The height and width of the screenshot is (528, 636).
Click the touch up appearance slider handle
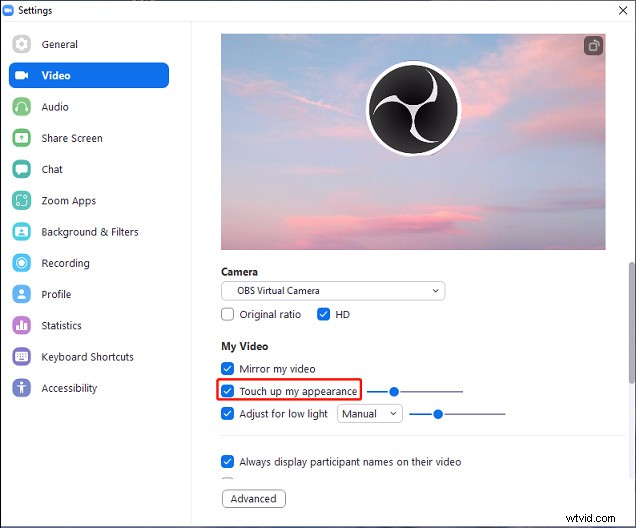tap(394, 392)
